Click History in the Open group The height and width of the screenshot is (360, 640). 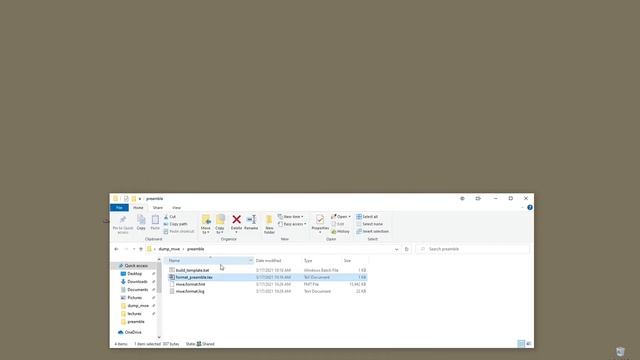click(x=340, y=231)
